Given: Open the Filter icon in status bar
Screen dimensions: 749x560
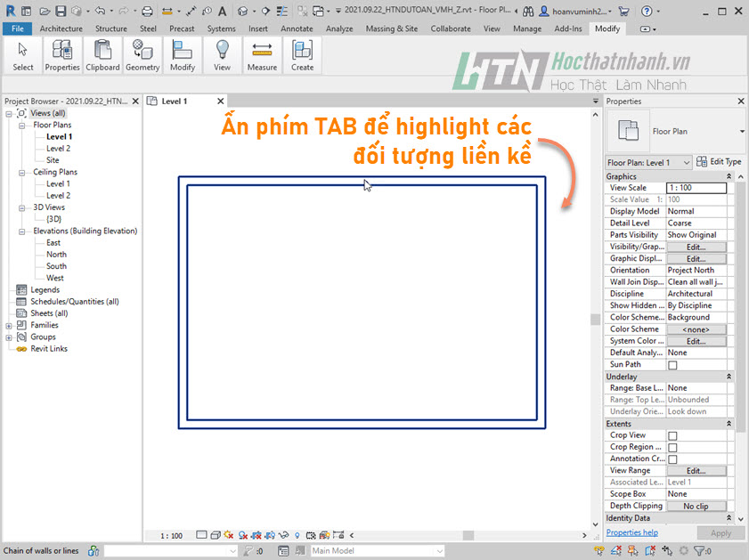Looking at the screenshot, I should click(x=700, y=551).
